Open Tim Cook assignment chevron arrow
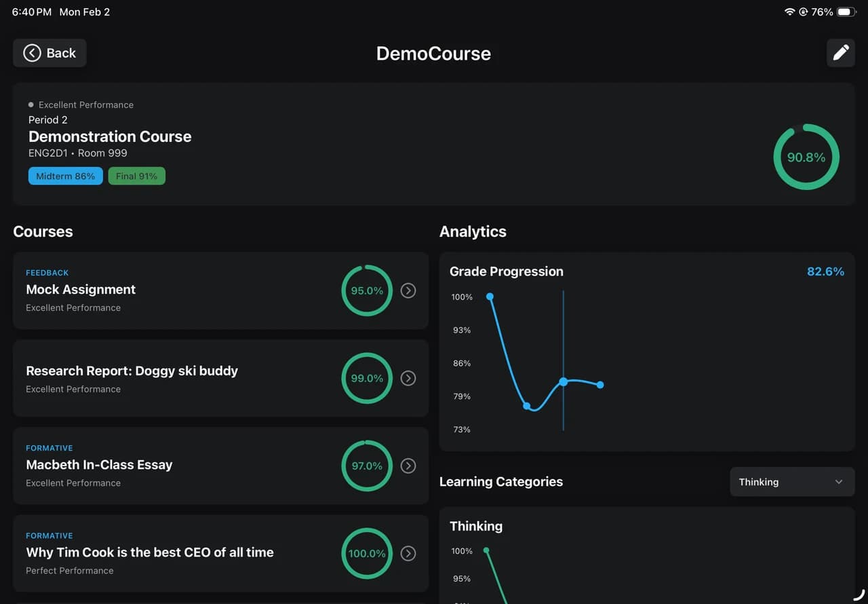Screen dimensions: 868x604 pyautogui.click(x=408, y=553)
